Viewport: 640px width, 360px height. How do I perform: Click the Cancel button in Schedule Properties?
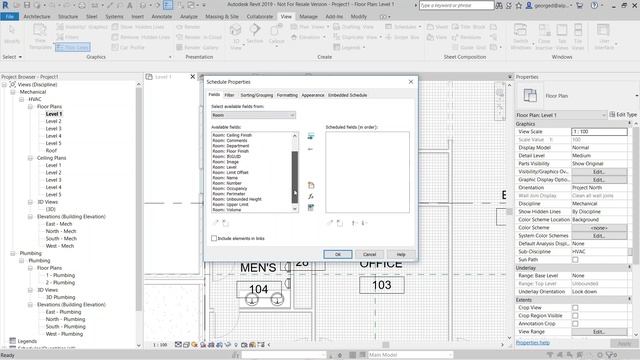tap(369, 254)
